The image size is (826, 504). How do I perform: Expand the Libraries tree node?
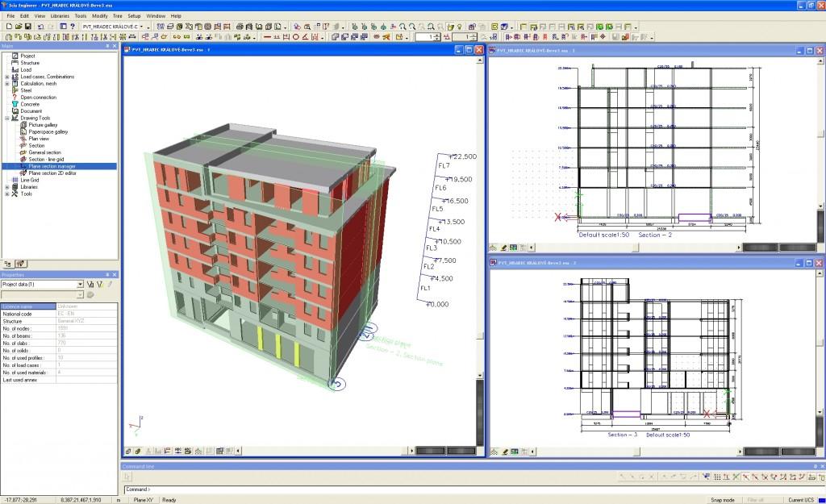point(6,187)
